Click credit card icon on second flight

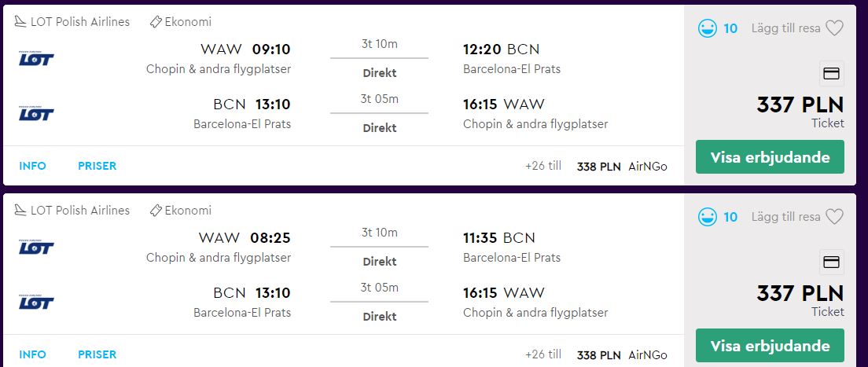coord(832,262)
